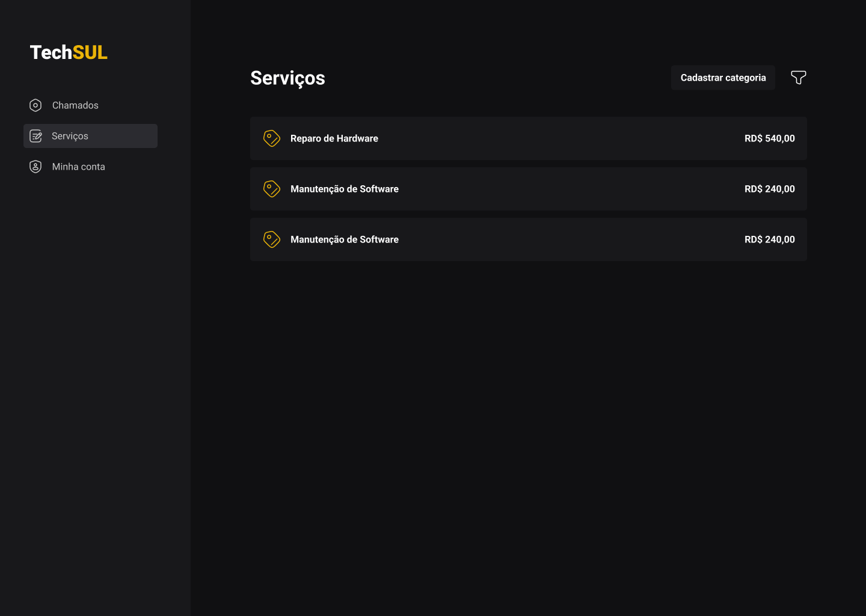The height and width of the screenshot is (616, 866).
Task: Click the Chamados hexagon icon in sidebar
Action: point(35,105)
